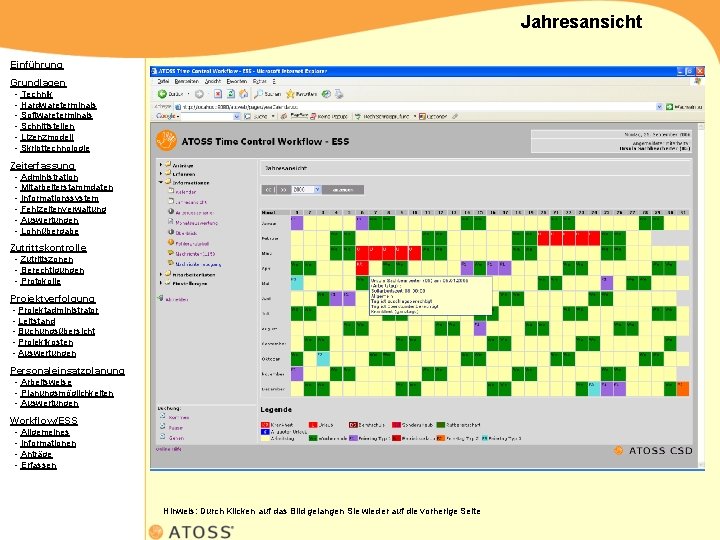
Task: Click the orange ATOSS CSD logo icon
Action: click(619, 450)
